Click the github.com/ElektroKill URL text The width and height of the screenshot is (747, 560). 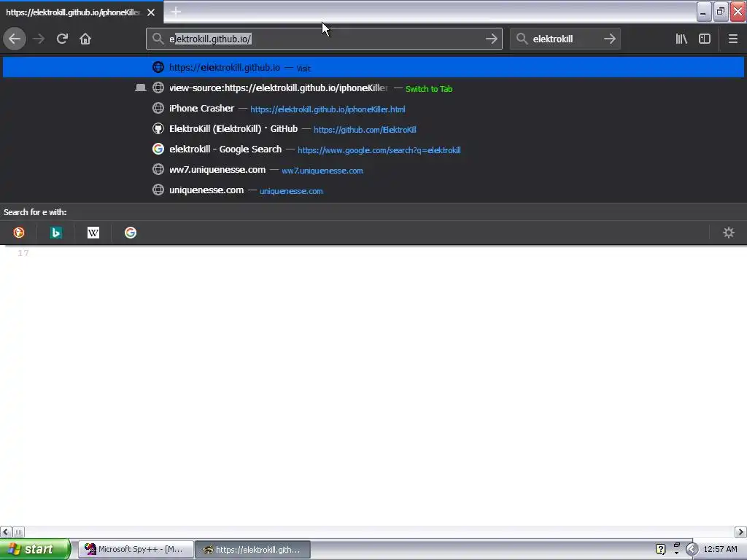(x=365, y=130)
